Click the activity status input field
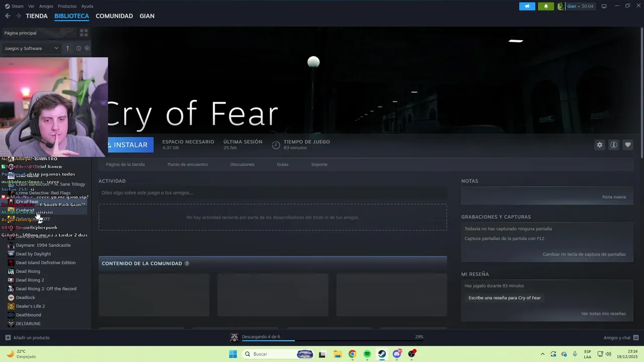Image resolution: width=644 pixels, height=362 pixels. 273,193
